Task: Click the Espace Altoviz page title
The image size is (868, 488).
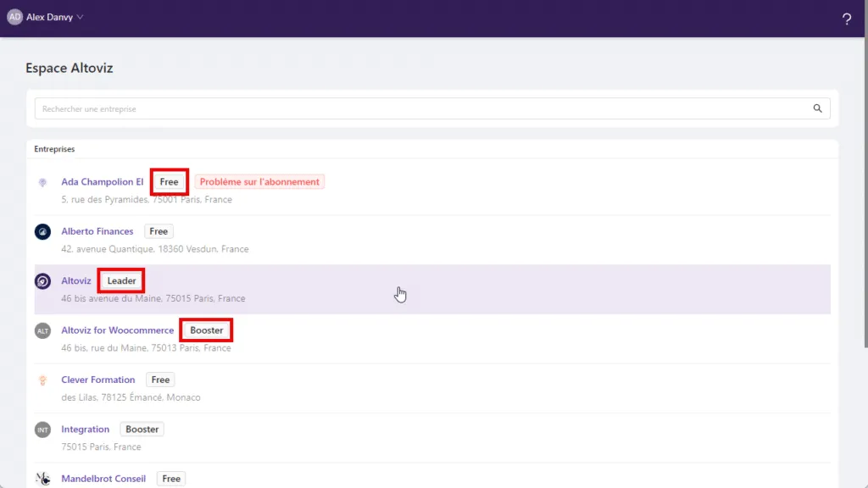Action: pos(70,68)
